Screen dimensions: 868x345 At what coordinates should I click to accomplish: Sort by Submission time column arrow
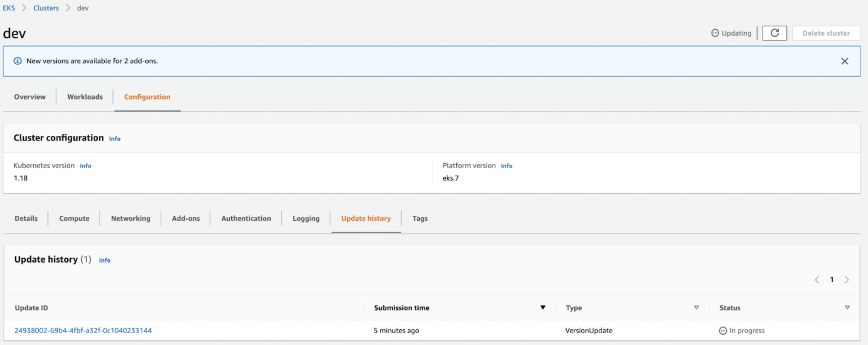click(x=542, y=307)
